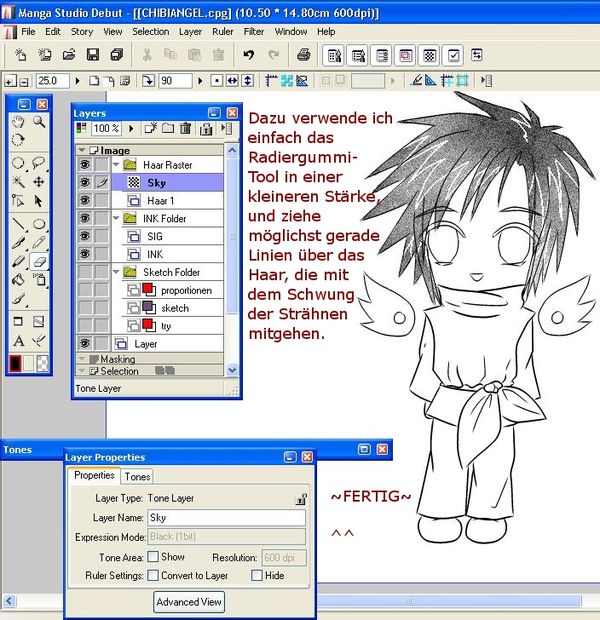The width and height of the screenshot is (600, 620).
Task: Select the Magic Wand tool
Action: coord(18,182)
